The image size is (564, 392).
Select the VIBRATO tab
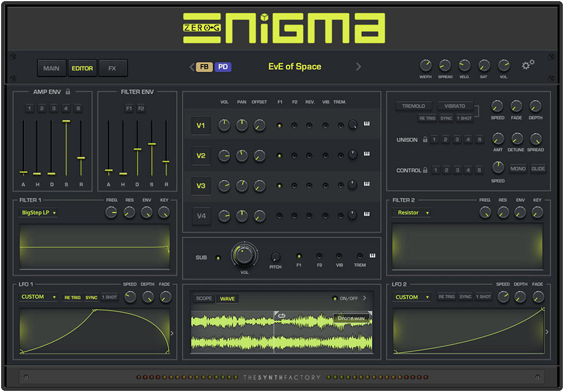[x=455, y=106]
